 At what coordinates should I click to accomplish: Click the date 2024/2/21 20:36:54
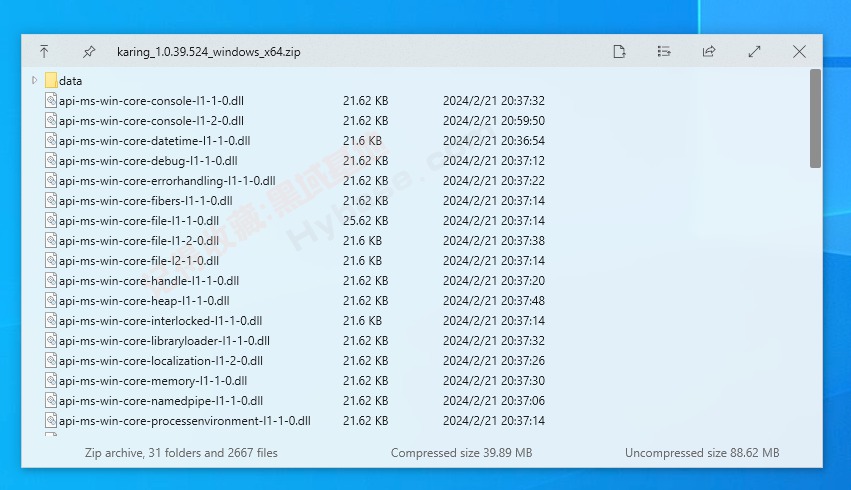click(x=494, y=141)
